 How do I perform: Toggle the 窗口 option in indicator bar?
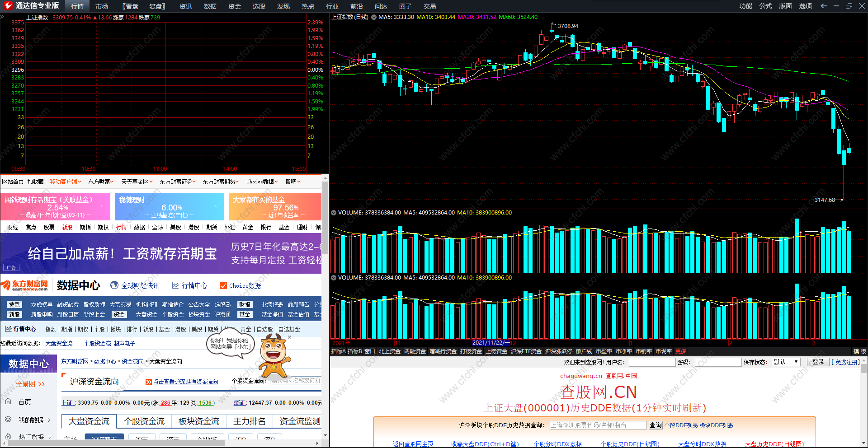(x=370, y=351)
